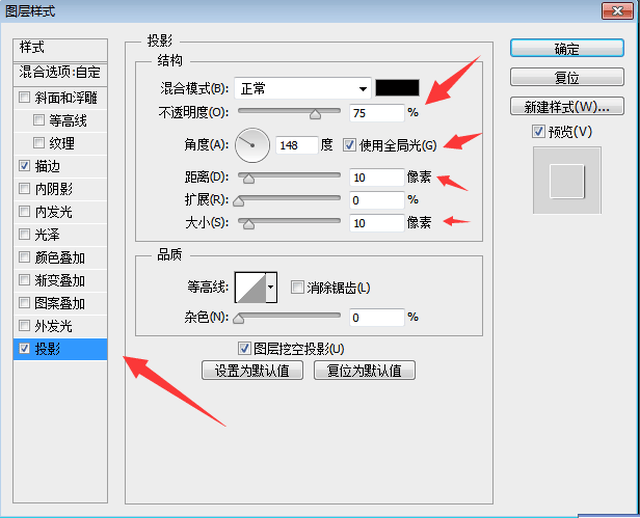This screenshot has height=518, width=640.
Task: Click the style preview thumbnail
Action: [x=567, y=180]
